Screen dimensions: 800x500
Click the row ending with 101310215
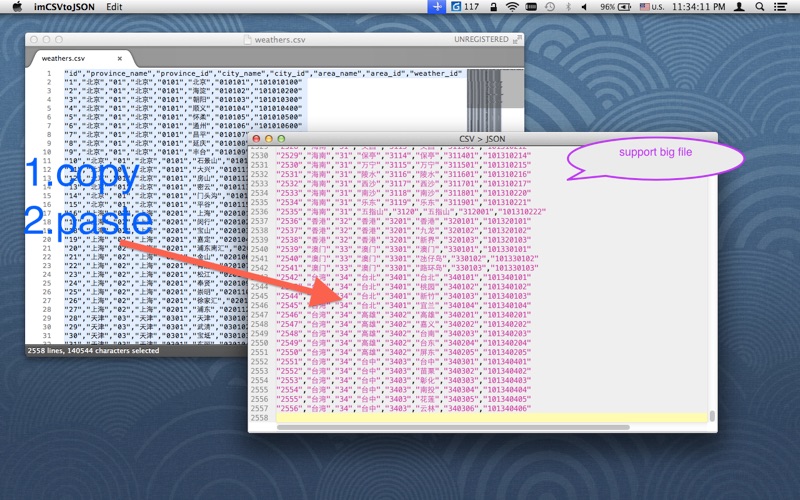pyautogui.click(x=404, y=165)
